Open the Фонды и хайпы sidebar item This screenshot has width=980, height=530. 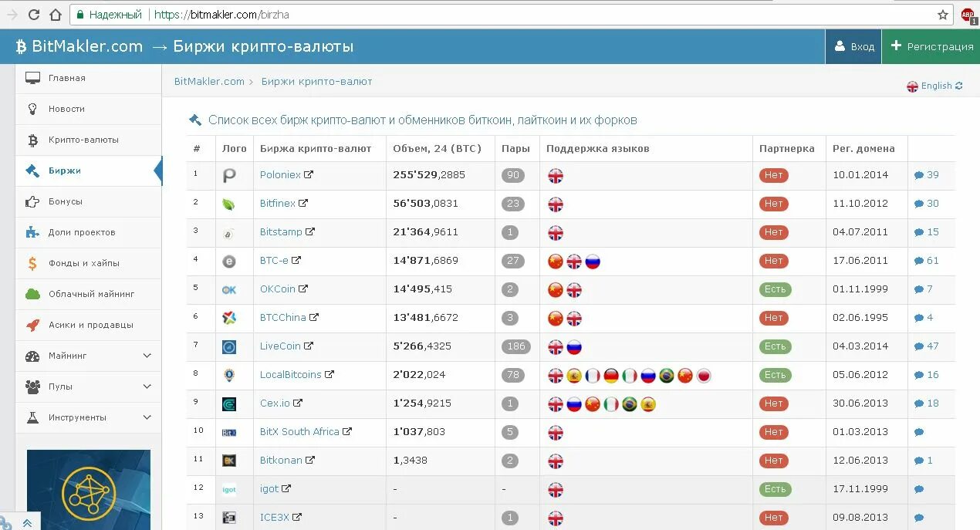(x=88, y=263)
